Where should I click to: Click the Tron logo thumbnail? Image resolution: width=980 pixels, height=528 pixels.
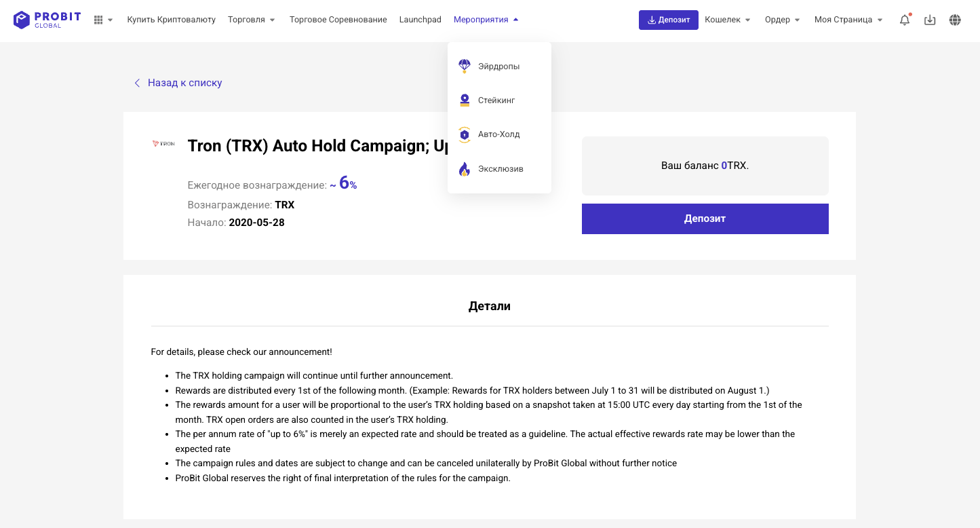click(163, 144)
